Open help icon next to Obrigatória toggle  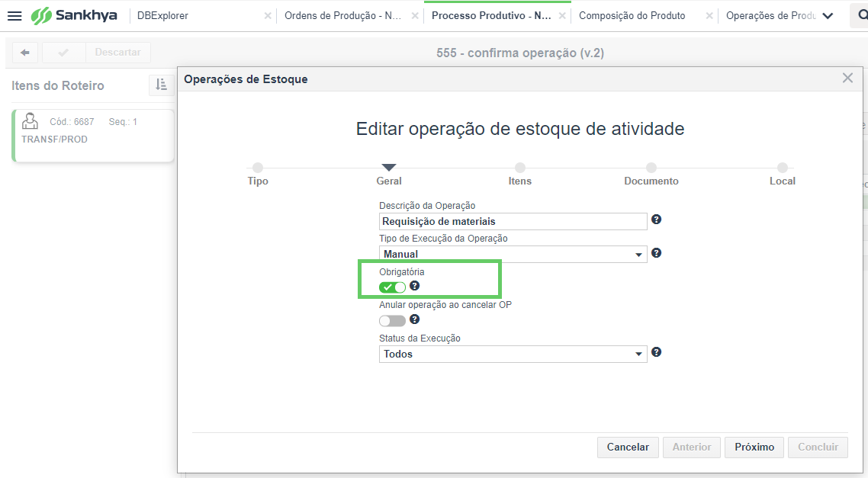(414, 286)
